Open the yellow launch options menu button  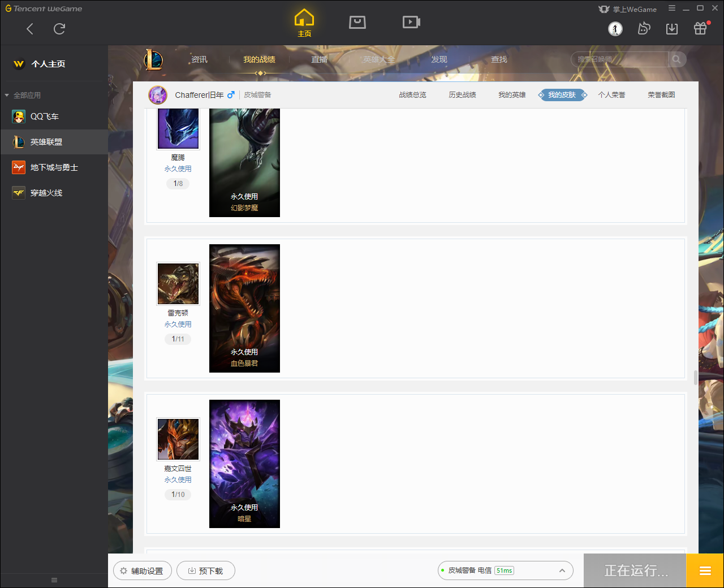point(705,570)
